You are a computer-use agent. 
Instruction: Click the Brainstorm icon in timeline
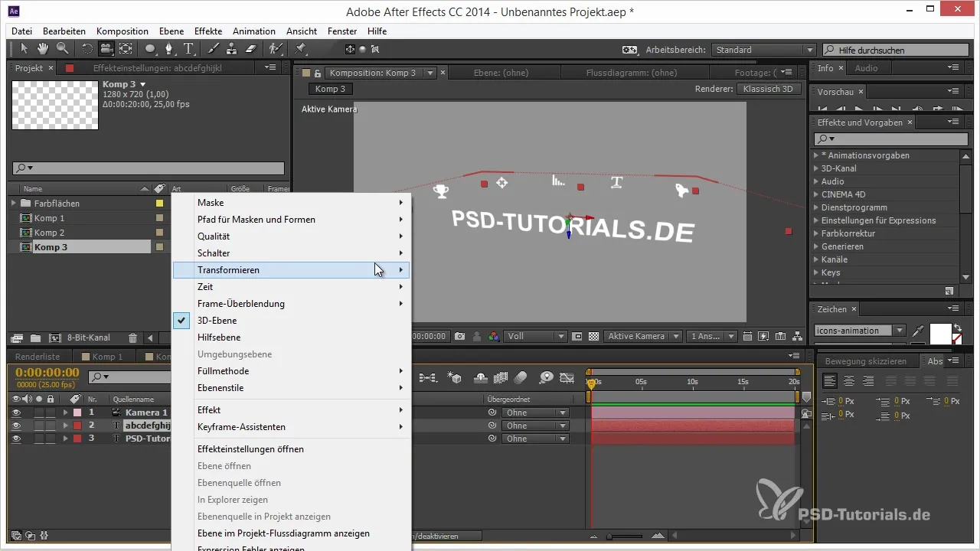(x=545, y=377)
